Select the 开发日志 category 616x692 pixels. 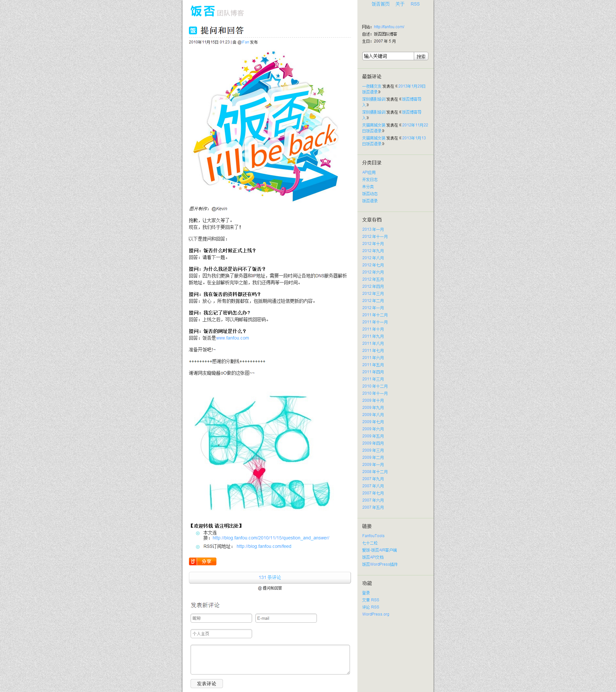pos(370,179)
